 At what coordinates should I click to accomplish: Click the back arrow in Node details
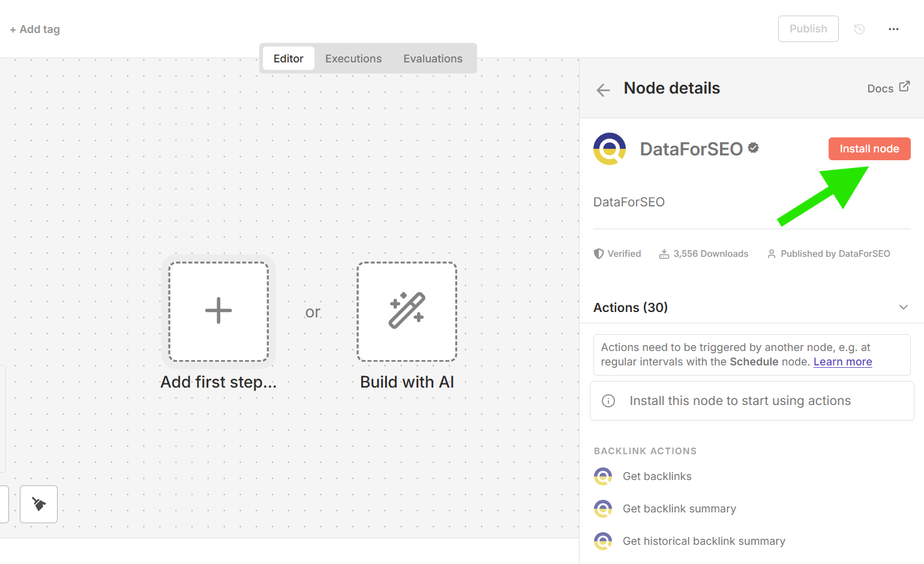[603, 90]
